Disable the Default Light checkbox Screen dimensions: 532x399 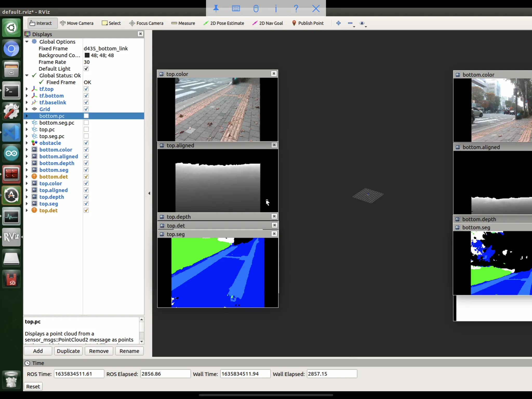click(86, 69)
